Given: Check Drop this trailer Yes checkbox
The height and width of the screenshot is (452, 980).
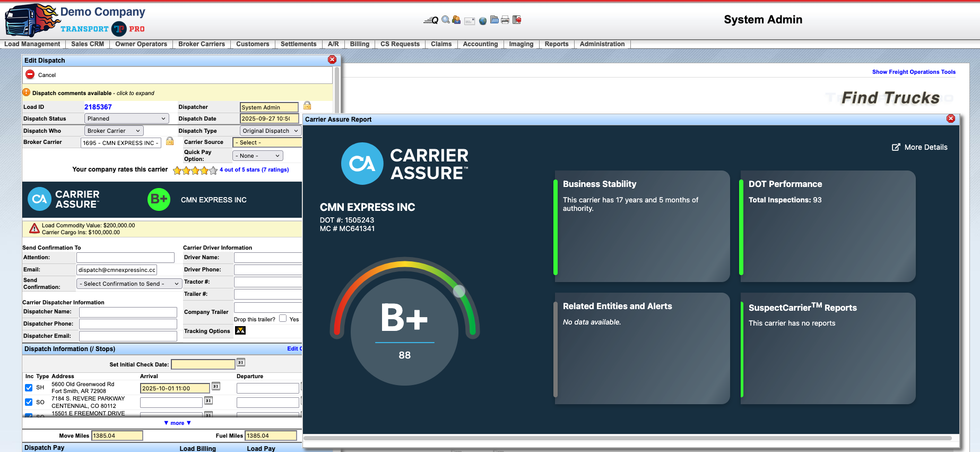Looking at the screenshot, I should click(x=283, y=319).
